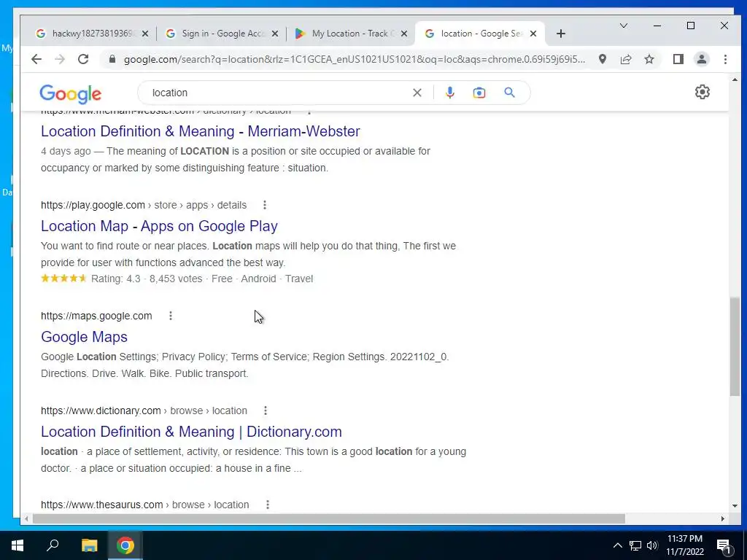Close the hackwy tab
Image resolution: width=747 pixels, height=560 pixels.
[x=145, y=34]
